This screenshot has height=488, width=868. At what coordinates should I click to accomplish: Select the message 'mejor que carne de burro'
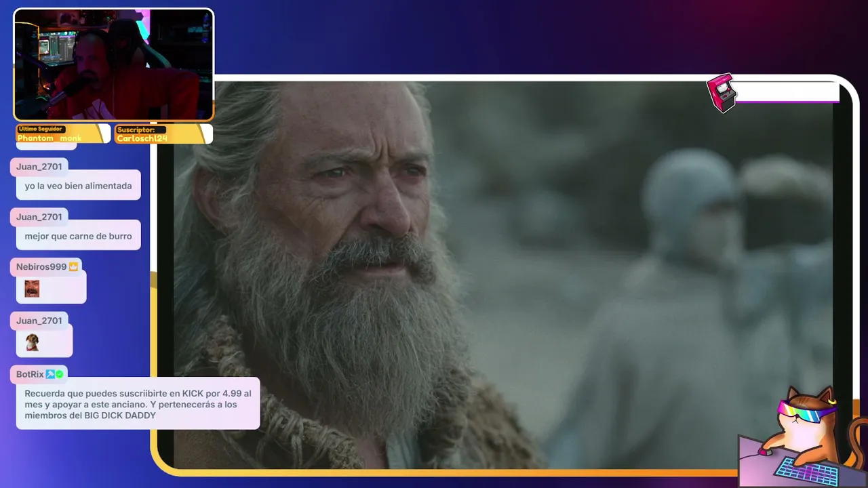point(79,237)
